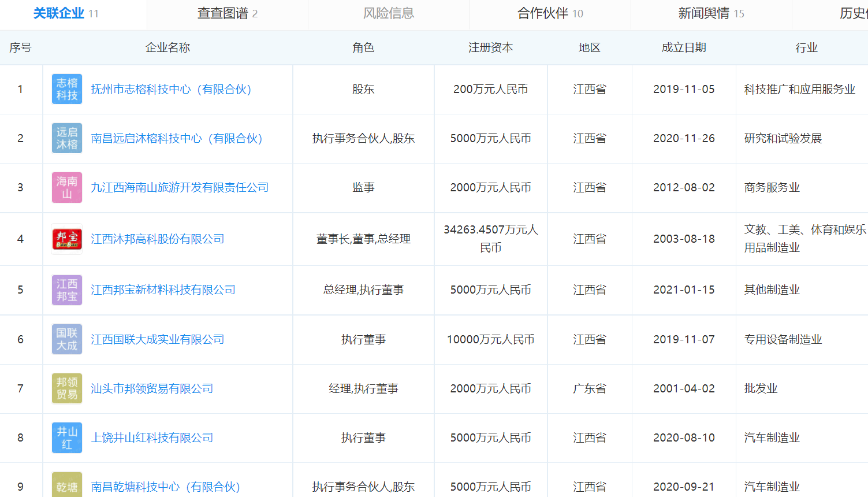Open the 新闻舆情 tab

(711, 13)
